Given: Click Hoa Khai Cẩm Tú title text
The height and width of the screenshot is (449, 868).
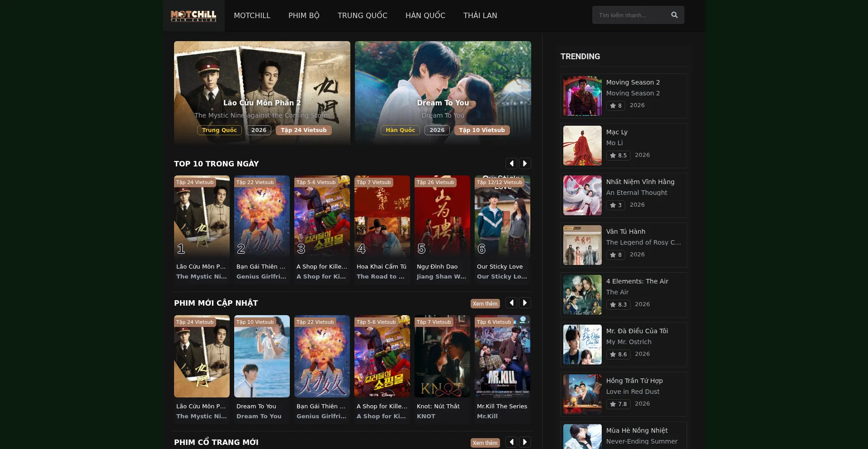Looking at the screenshot, I should coord(382,267).
